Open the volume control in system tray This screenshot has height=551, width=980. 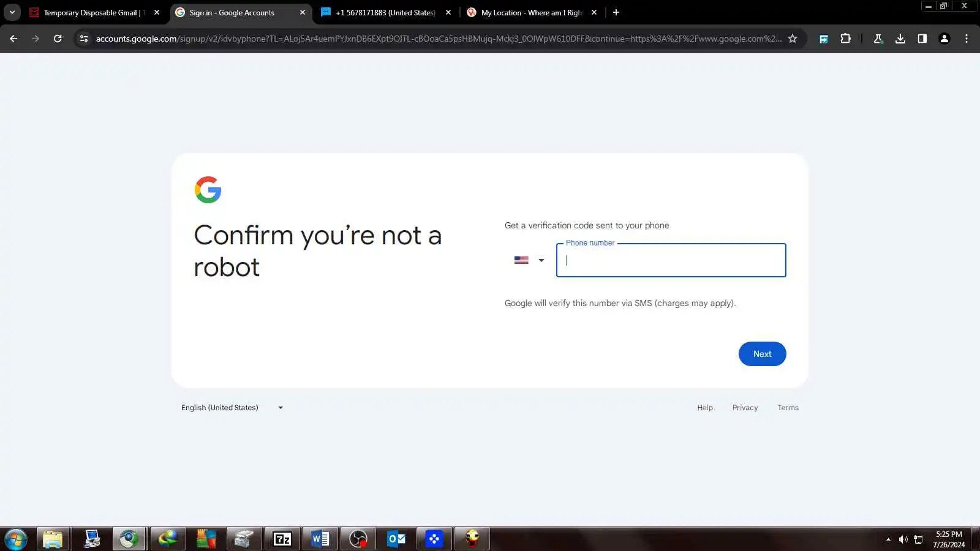click(x=903, y=539)
